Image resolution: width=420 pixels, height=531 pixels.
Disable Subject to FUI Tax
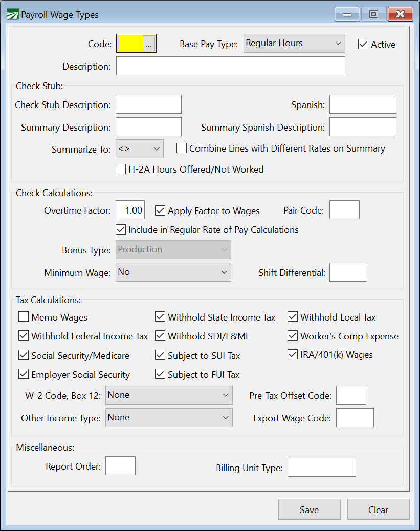point(160,374)
